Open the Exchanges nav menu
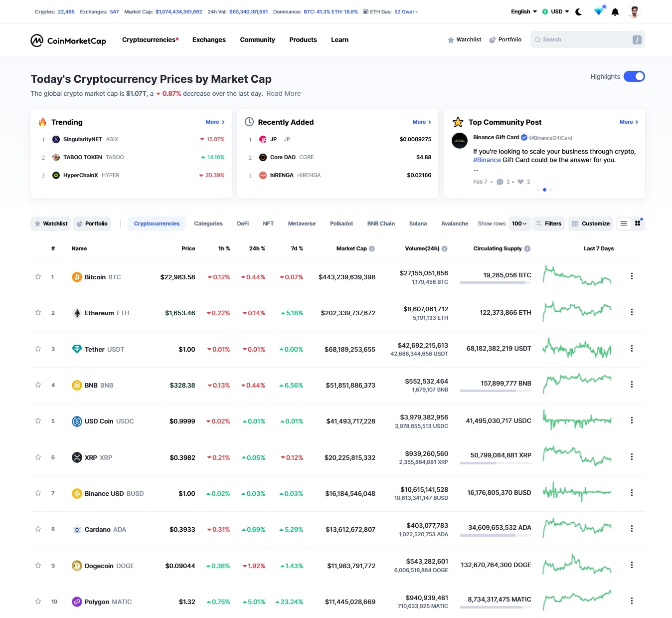The image size is (672, 618). point(209,40)
